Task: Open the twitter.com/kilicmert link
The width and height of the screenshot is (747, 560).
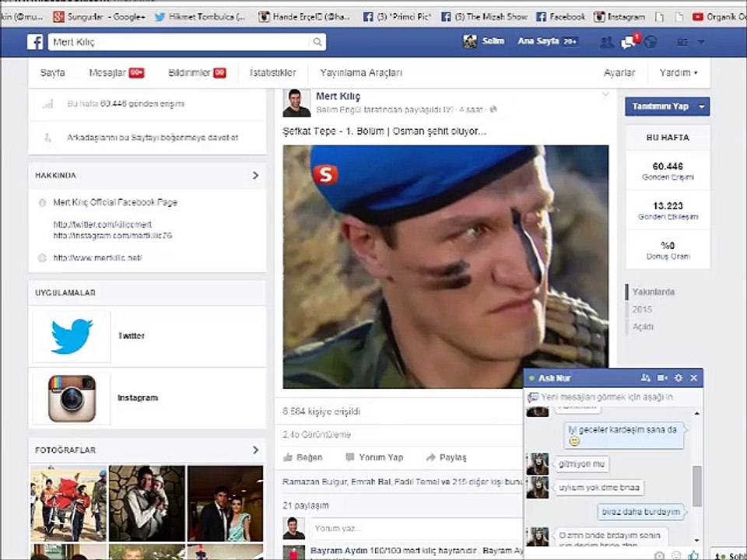Action: click(x=103, y=224)
